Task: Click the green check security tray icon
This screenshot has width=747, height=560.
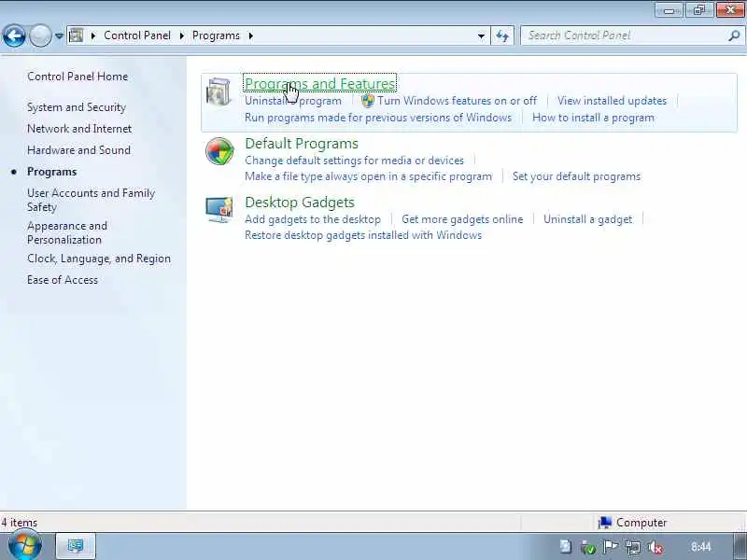Action: [589, 548]
